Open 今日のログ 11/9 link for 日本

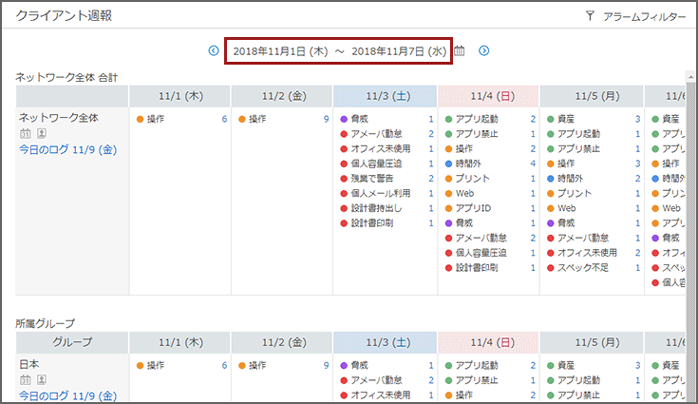68,396
